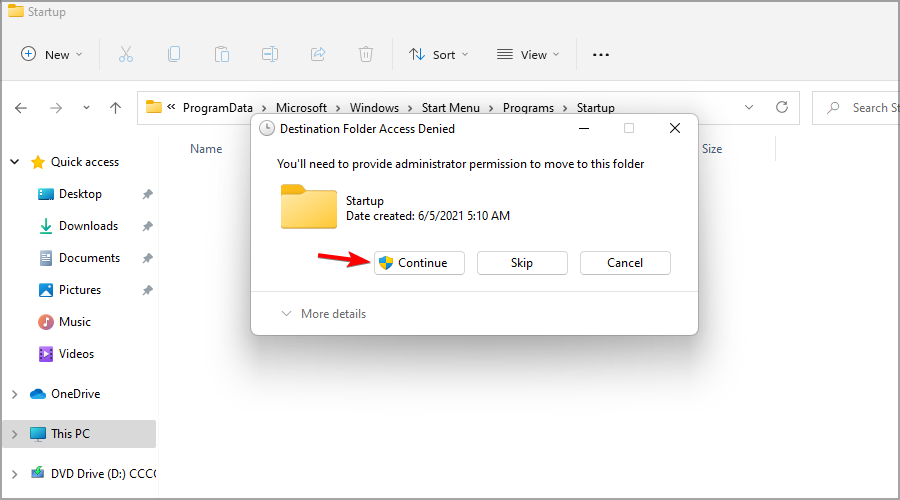Click the Documents icon in sidebar

click(46, 258)
